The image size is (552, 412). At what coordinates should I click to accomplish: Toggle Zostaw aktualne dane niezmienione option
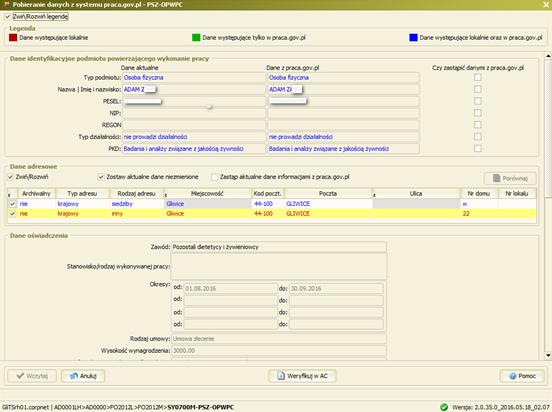[101, 177]
